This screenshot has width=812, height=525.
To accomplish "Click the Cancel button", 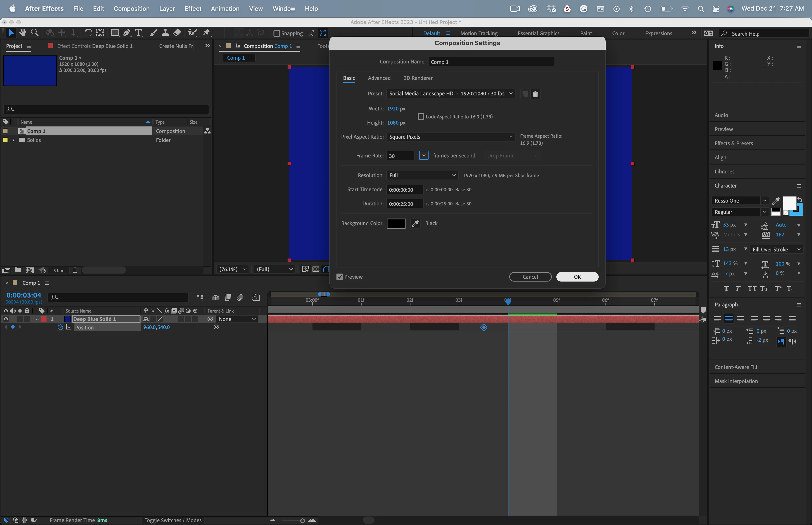I will tap(530, 277).
